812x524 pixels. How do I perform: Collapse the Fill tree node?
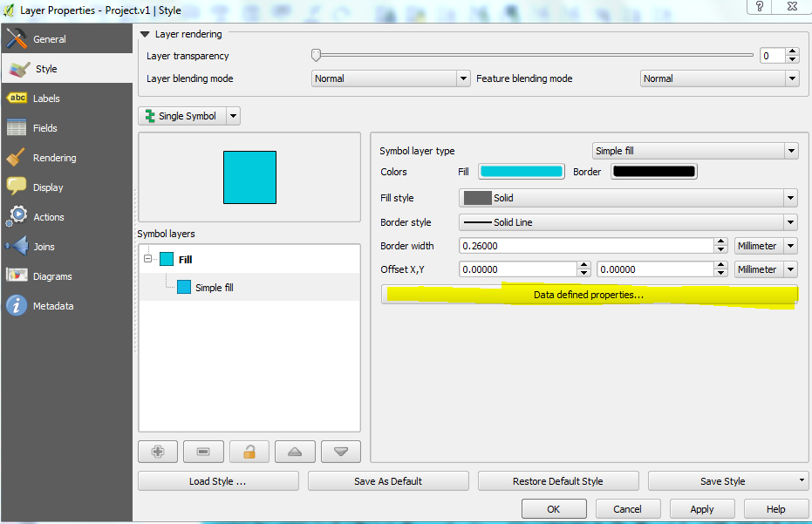pos(148,258)
